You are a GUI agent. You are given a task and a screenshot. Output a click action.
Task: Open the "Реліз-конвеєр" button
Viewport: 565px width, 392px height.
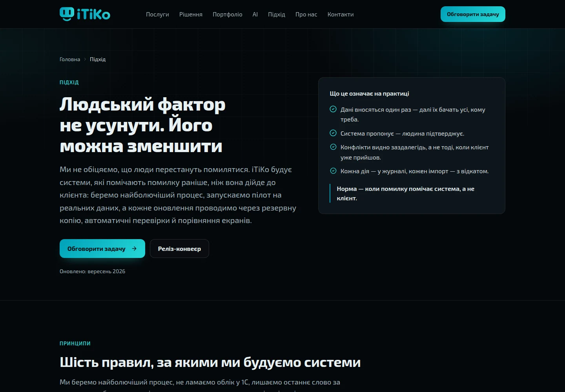tap(179, 249)
